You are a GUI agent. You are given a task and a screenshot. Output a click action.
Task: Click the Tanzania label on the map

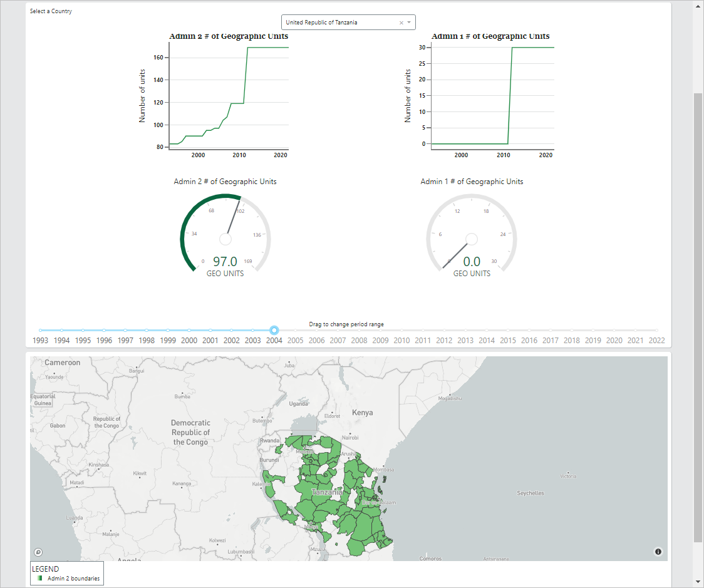click(x=327, y=492)
